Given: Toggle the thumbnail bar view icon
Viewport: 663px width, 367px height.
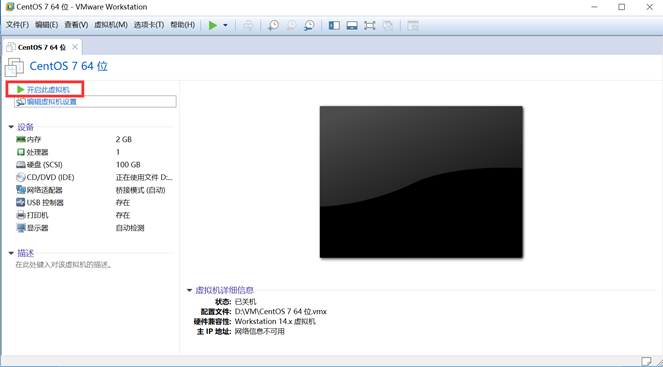Looking at the screenshot, I should pos(352,25).
